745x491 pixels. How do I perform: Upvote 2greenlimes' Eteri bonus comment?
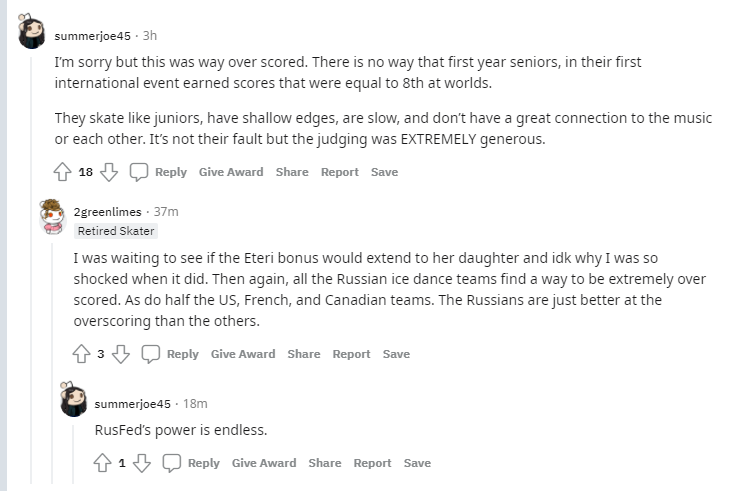tap(83, 354)
